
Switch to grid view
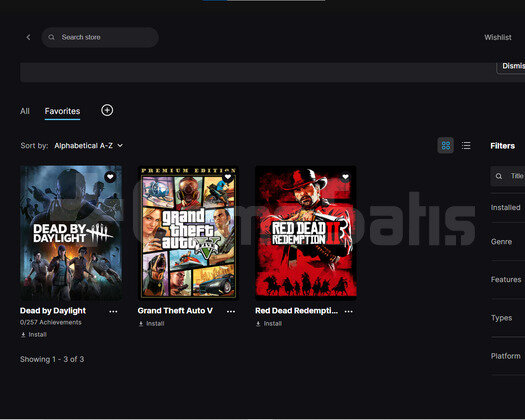pos(446,145)
